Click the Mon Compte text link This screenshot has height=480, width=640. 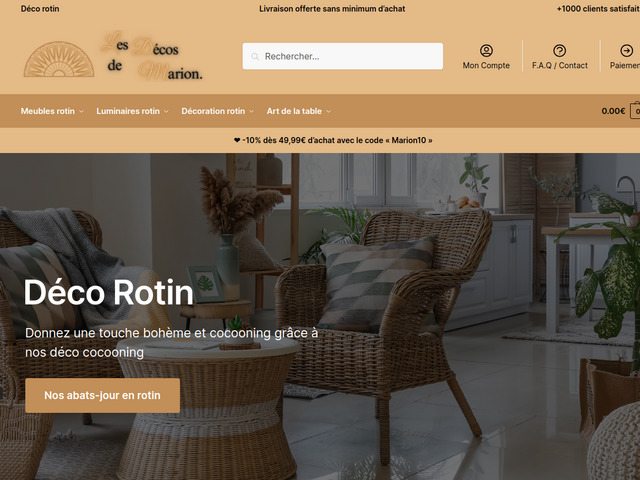486,65
